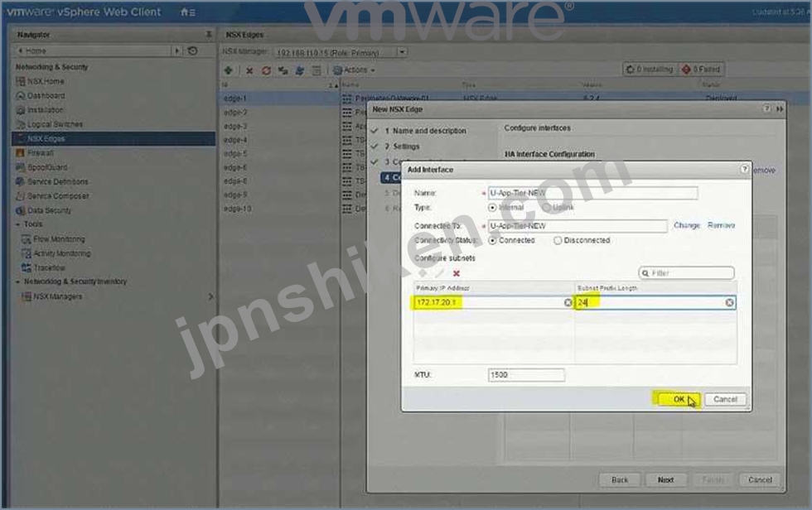The image size is (812, 510).
Task: Click navigator forward arrow next to Home
Action: point(177,51)
